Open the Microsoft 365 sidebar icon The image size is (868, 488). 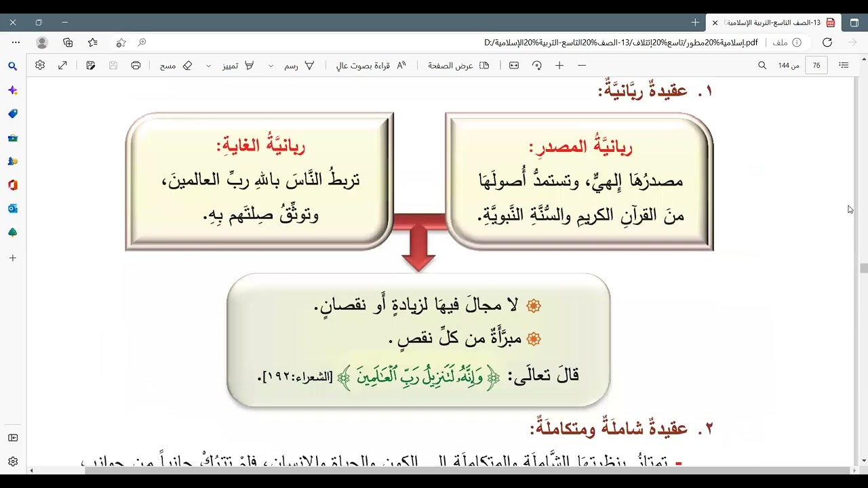(x=13, y=185)
